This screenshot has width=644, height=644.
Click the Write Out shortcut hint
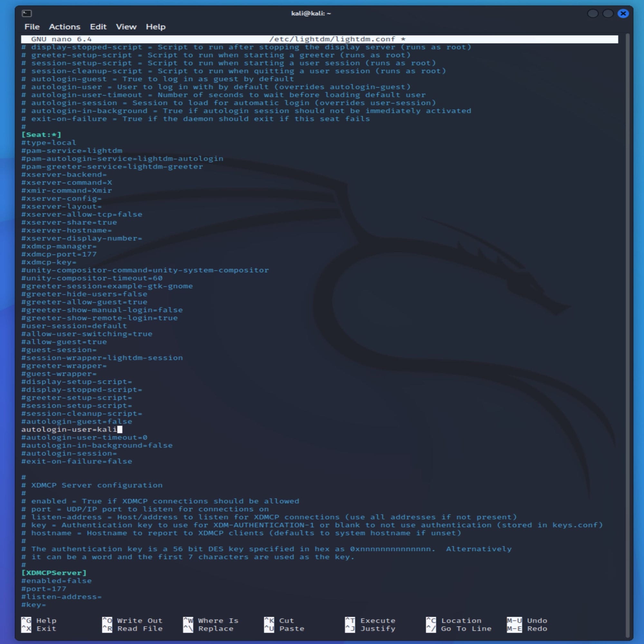click(140, 620)
